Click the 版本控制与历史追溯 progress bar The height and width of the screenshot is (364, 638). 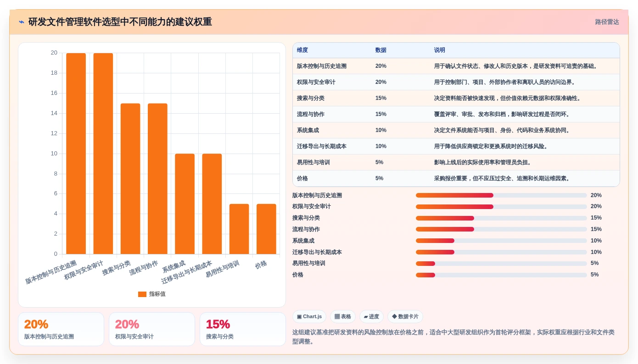501,195
